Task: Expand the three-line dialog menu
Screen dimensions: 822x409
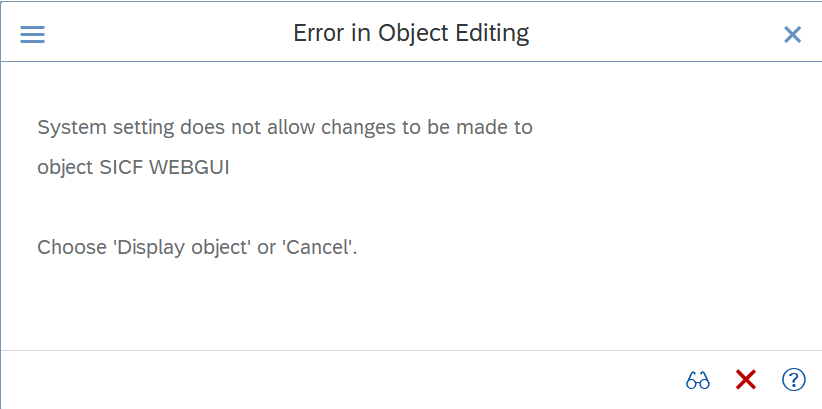Action: [x=33, y=35]
